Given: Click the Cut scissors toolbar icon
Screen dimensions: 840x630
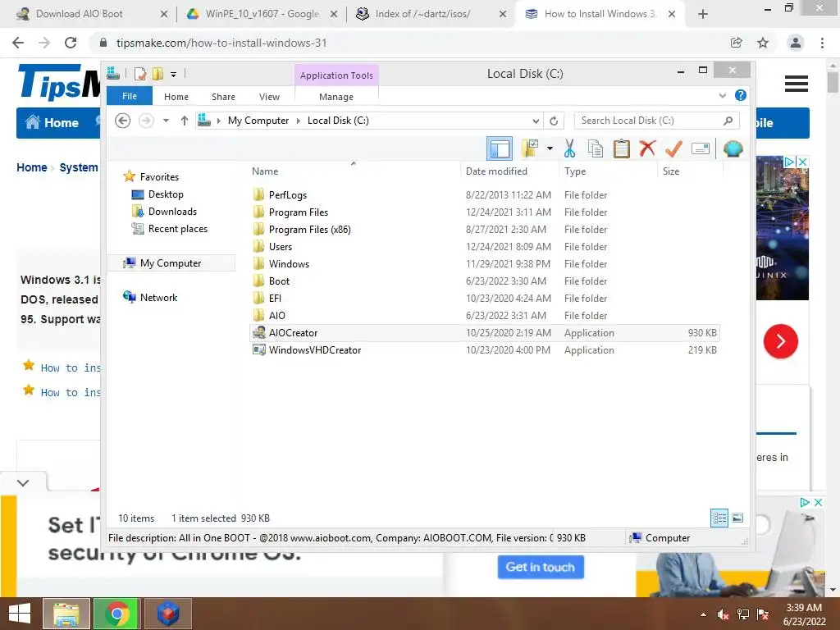Looking at the screenshot, I should [569, 148].
